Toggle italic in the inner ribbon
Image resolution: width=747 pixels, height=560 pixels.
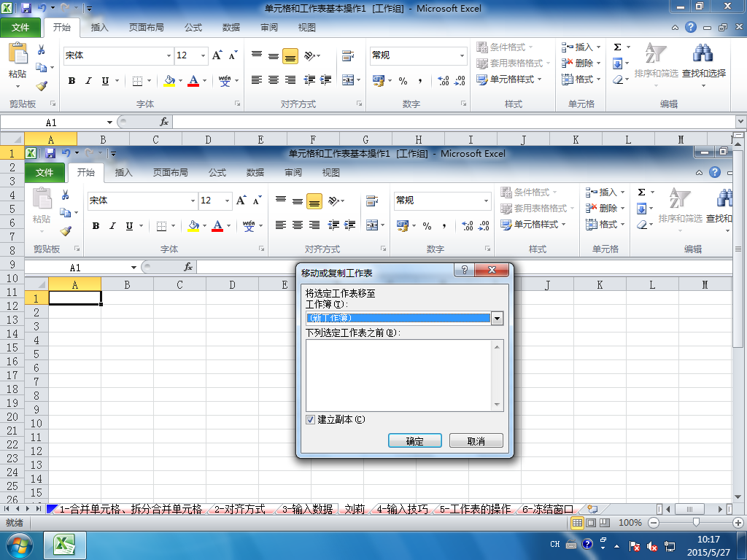(112, 226)
